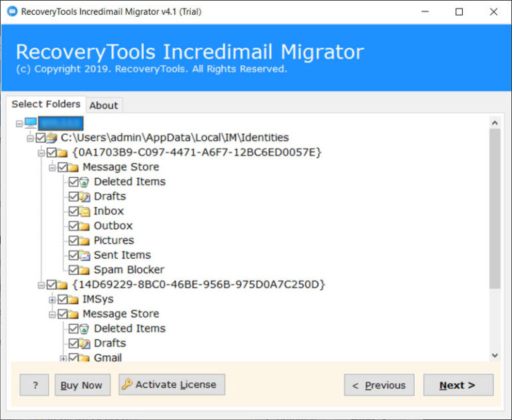Select the IMSys label
Image resolution: width=512 pixels, height=420 pixels.
tap(98, 299)
